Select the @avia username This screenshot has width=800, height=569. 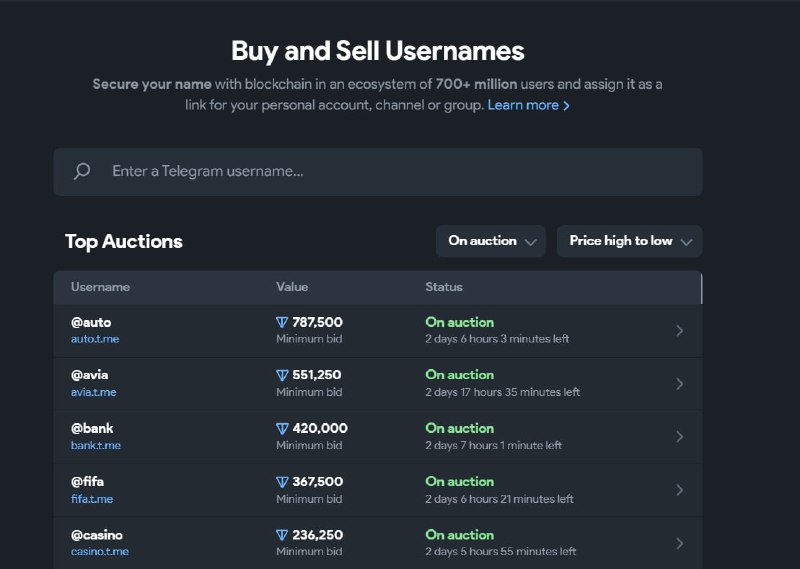click(x=90, y=375)
